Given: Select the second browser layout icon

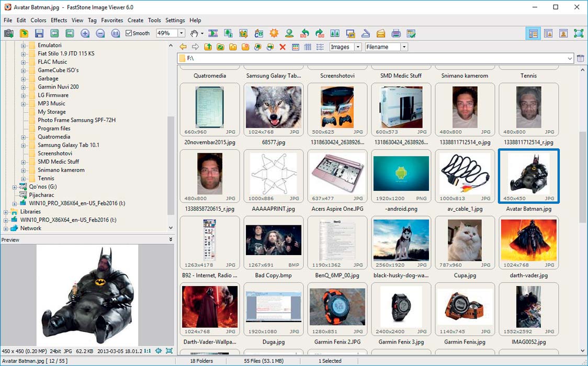Looking at the screenshot, I should 548,33.
